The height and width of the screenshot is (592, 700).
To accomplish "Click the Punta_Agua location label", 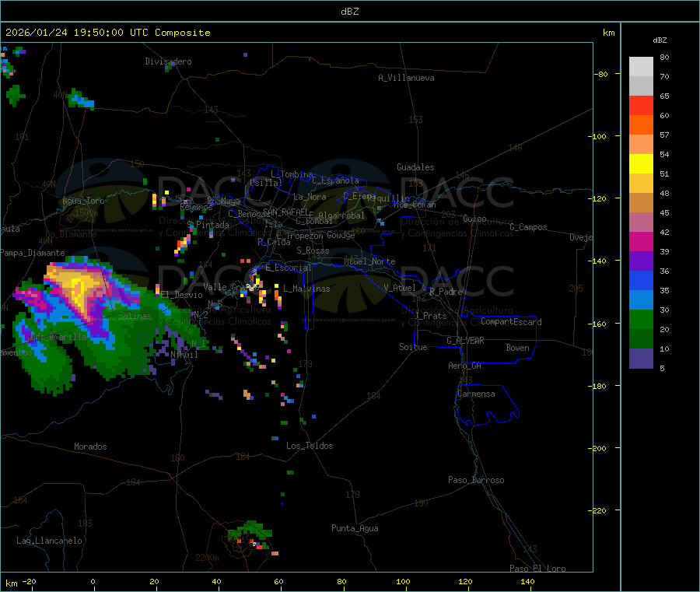I will point(355,528).
